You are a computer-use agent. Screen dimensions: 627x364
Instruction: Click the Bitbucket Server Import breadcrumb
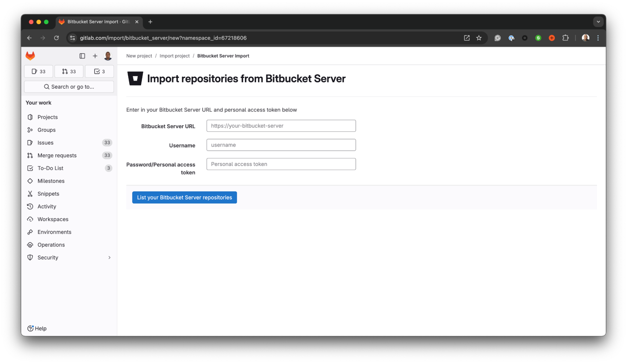pos(223,56)
